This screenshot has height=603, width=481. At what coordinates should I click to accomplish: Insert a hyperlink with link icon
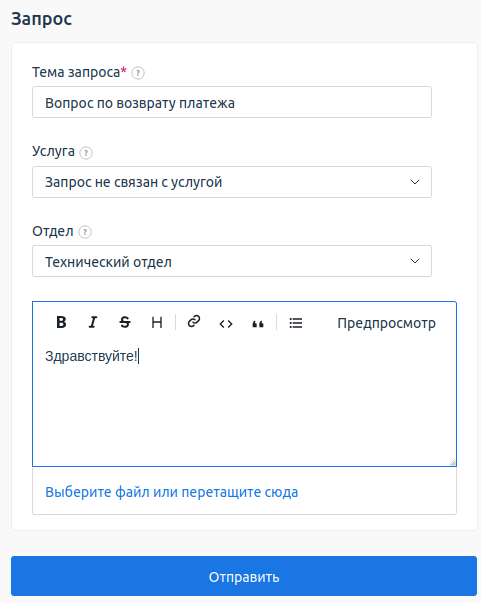[x=194, y=321]
